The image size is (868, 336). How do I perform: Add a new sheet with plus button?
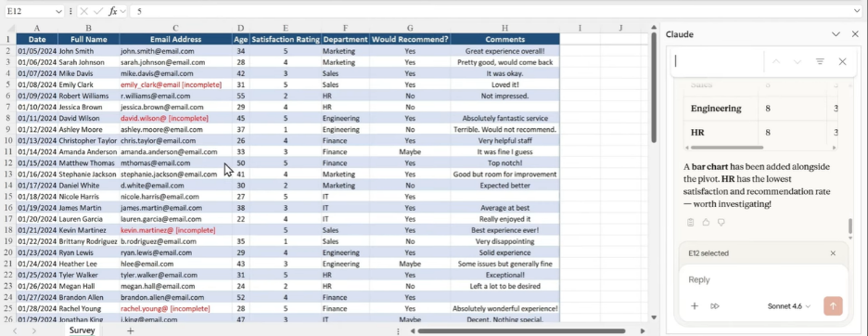(x=131, y=330)
